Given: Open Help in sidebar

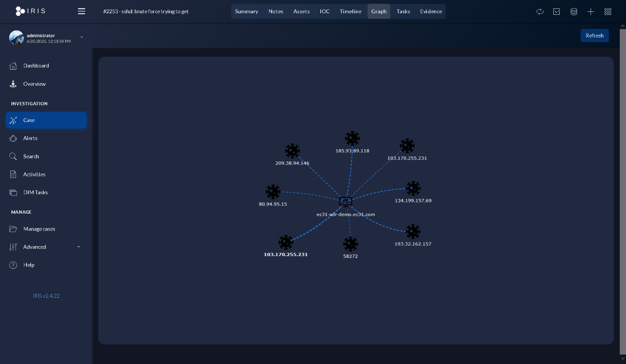Looking at the screenshot, I should click(x=46, y=265).
